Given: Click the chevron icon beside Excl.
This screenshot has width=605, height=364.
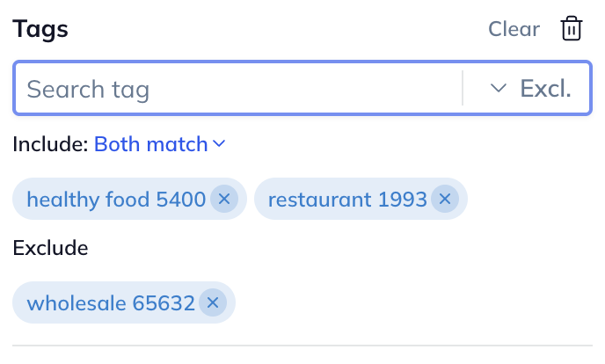Looking at the screenshot, I should pyautogui.click(x=499, y=88).
